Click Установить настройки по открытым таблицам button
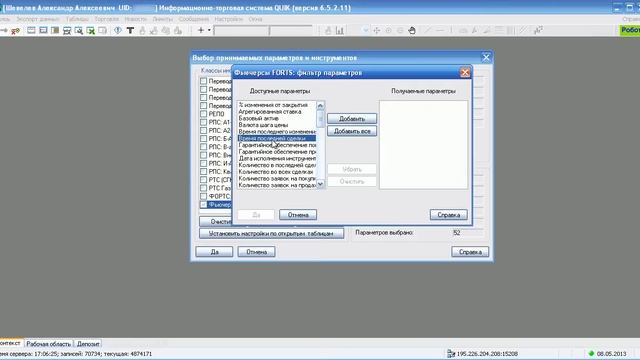Screen dimensions: 640x360 [x=271, y=233]
